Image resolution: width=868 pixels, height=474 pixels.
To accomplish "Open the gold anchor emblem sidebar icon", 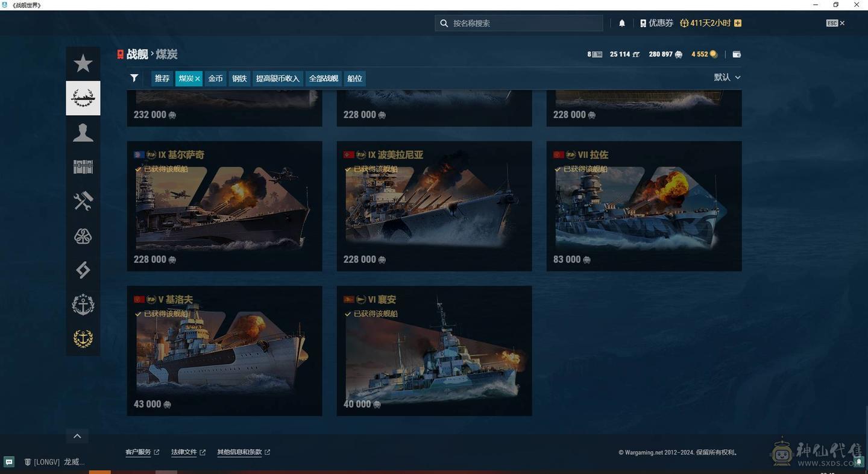I will pos(83,339).
